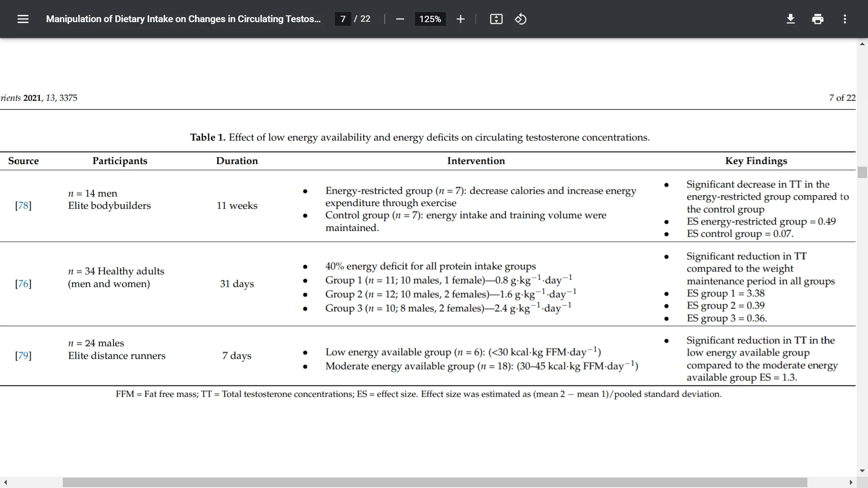Click the 'Group 1 (n = 11' intervention line
The height and width of the screenshot is (488, 868).
448,280
